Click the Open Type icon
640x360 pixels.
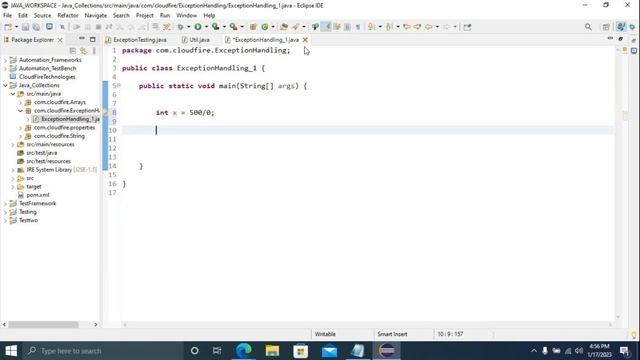[x=284, y=27]
